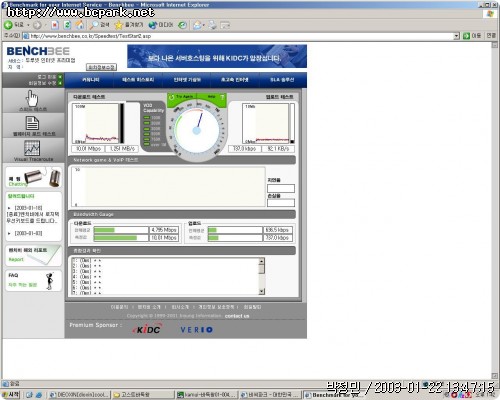
Task: Open the Mail button dropdown arrow
Action: 203,25
